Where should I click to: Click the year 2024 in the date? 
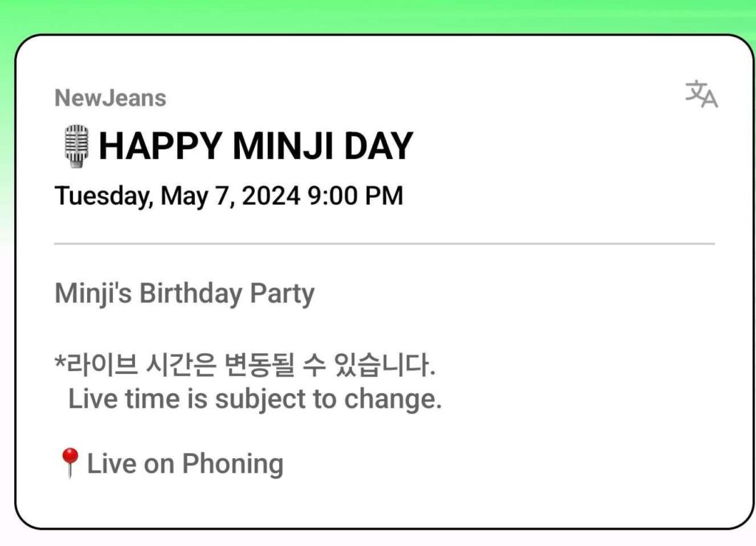click(271, 196)
